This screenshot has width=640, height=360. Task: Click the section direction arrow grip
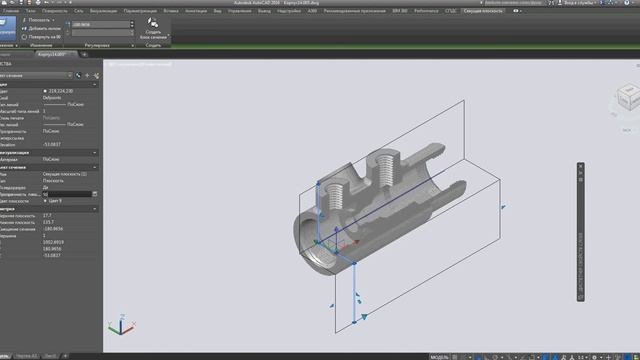pos(364,316)
